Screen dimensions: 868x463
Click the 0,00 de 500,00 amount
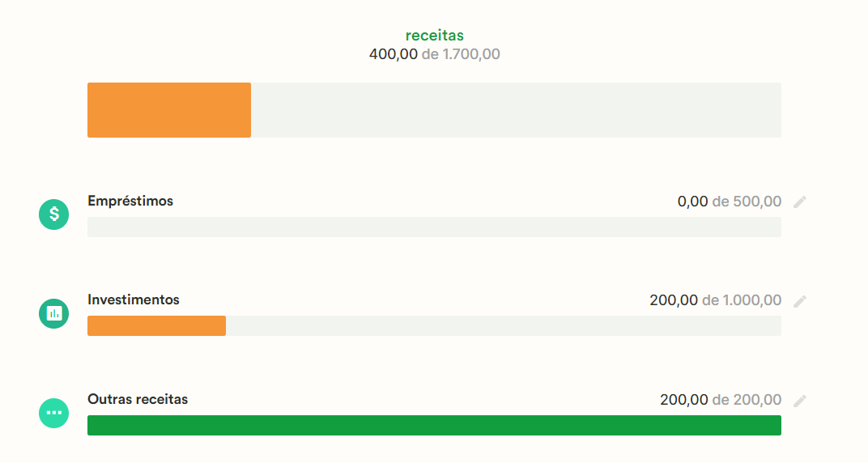pos(730,202)
